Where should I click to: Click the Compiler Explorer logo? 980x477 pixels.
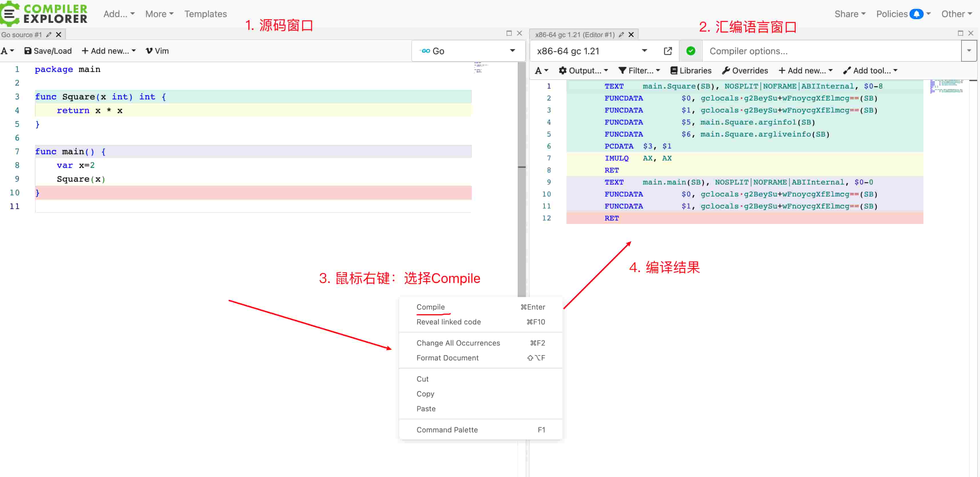pyautogui.click(x=44, y=13)
